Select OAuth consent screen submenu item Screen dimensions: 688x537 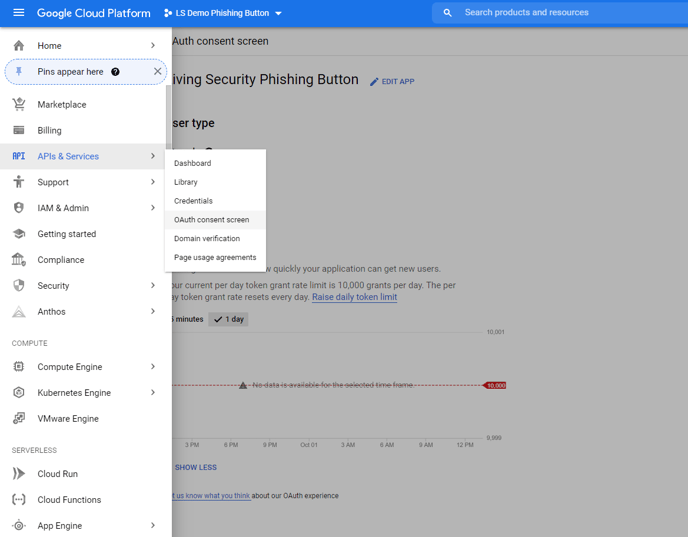pos(215,220)
